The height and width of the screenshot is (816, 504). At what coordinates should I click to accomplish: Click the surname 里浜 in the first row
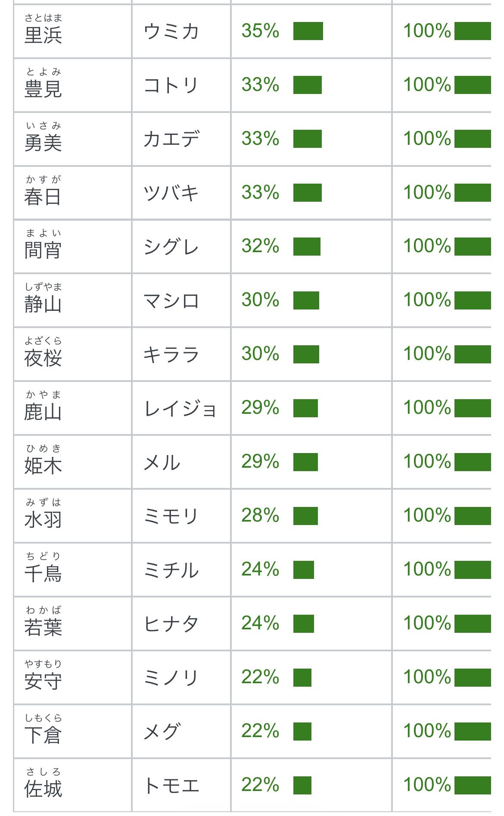point(43,35)
